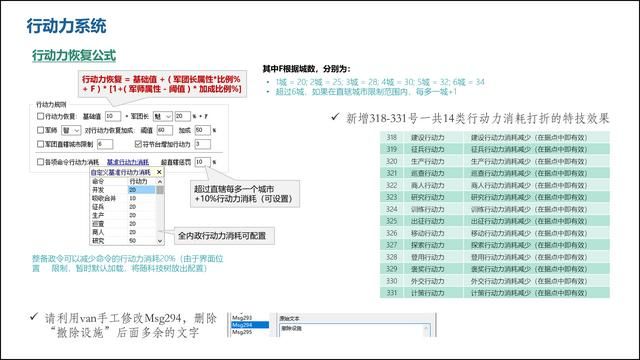Open the 军师 attribute dropdown
The width and height of the screenshot is (640, 360).
[x=71, y=130]
